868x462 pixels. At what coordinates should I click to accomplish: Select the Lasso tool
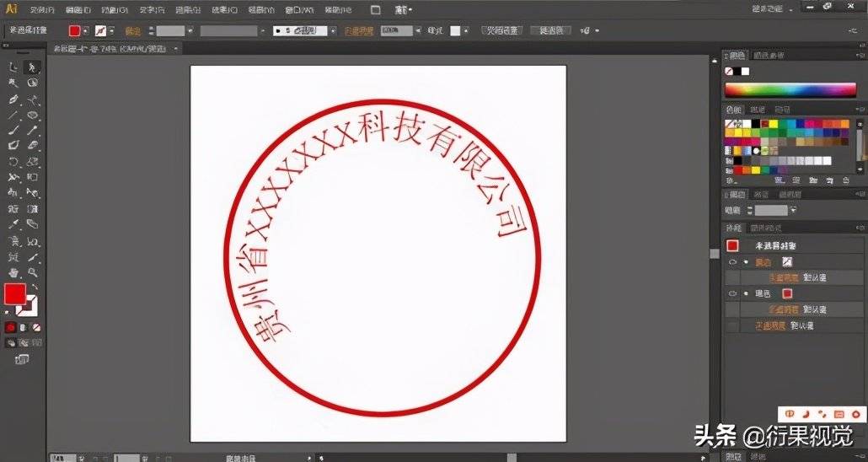(33, 83)
